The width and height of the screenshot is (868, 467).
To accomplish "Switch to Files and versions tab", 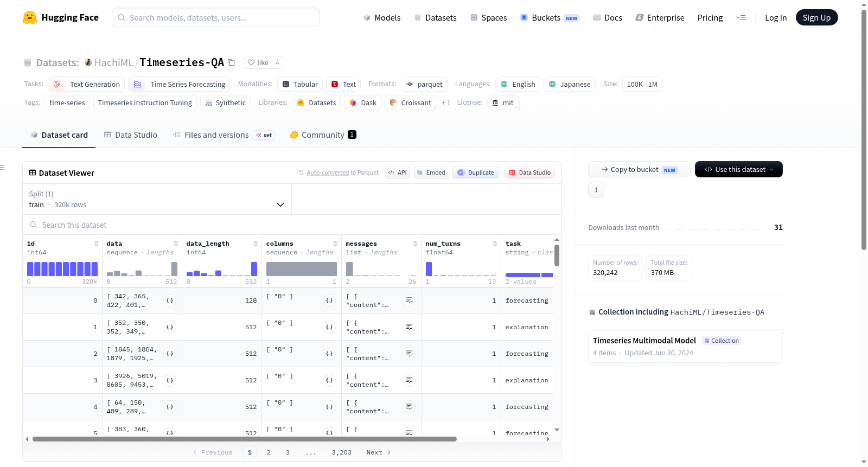I will (x=224, y=135).
